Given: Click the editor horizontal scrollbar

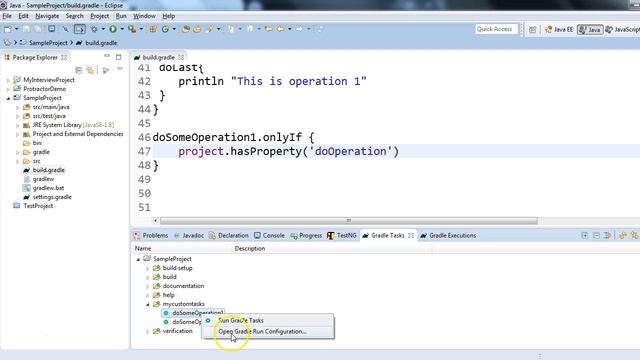Looking at the screenshot, I should (x=349, y=221).
